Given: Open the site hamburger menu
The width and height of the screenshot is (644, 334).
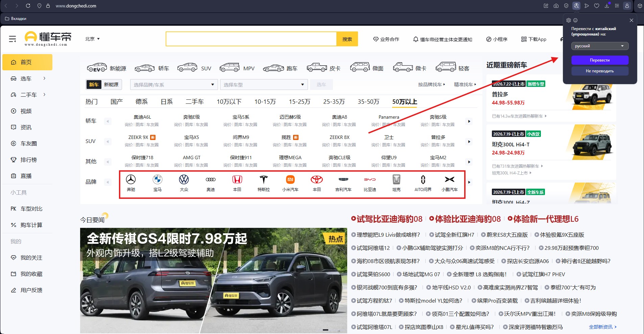Looking at the screenshot, I should 13,39.
